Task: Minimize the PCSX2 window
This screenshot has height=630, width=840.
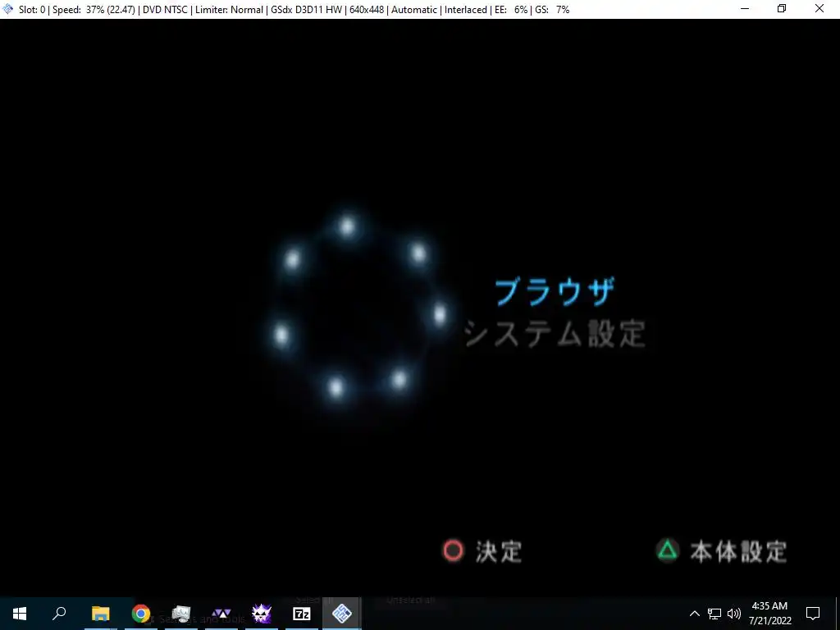Action: coord(745,9)
